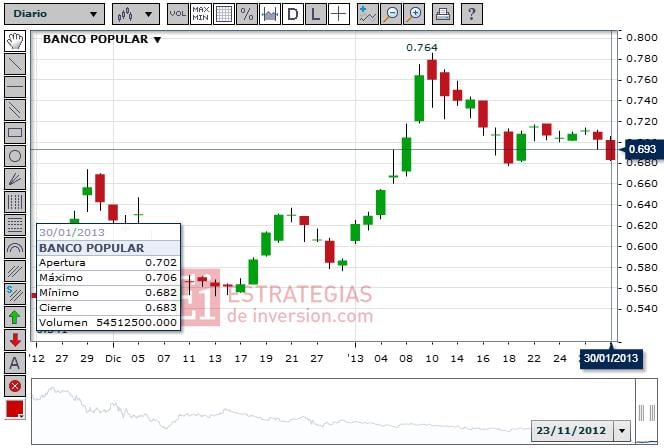Toggle the MAX MIN labels
The width and height of the screenshot is (664, 448).
point(200,14)
